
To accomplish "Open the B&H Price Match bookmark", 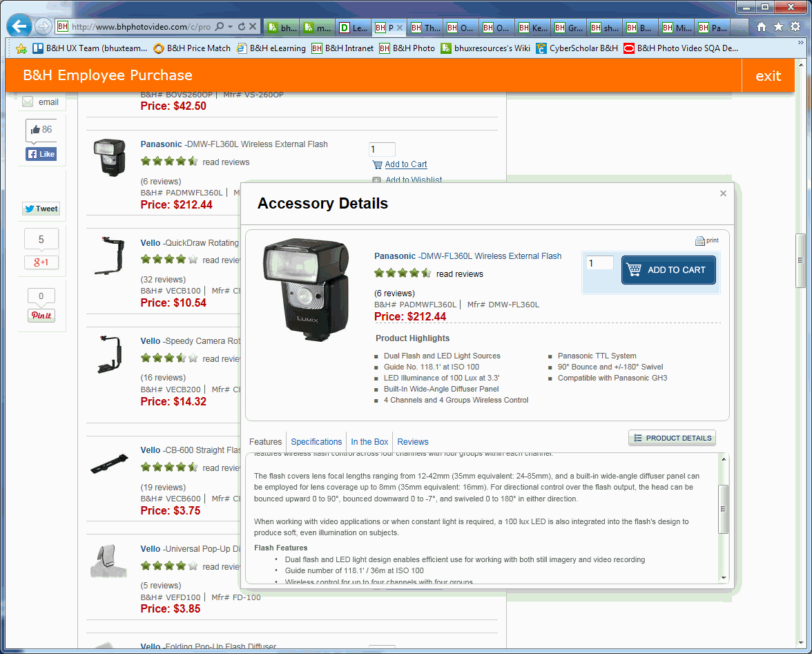I will coord(192,48).
